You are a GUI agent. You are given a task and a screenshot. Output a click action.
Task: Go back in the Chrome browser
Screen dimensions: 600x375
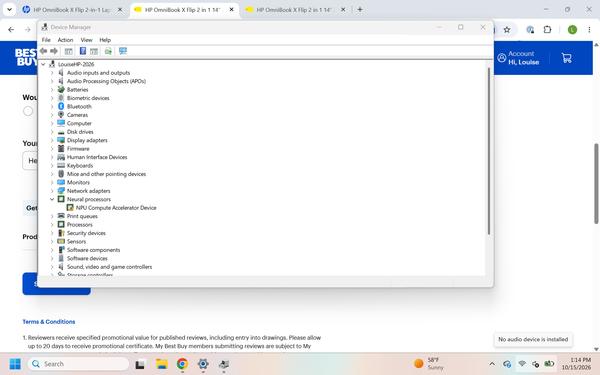point(11,29)
